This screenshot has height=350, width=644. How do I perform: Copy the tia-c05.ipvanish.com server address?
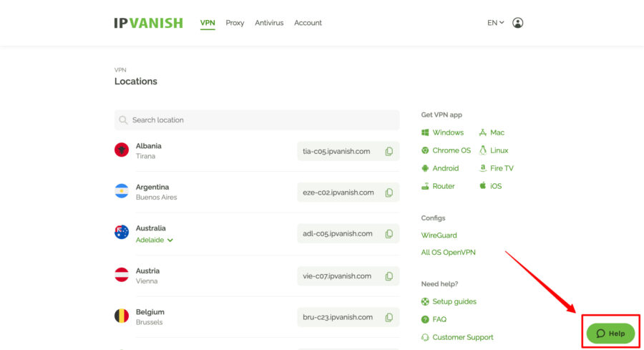[x=389, y=152]
